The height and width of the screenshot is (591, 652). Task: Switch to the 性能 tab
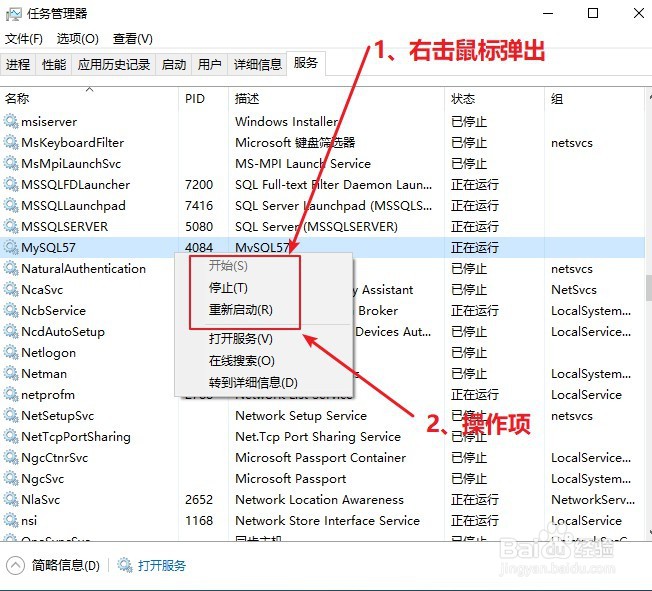point(54,64)
